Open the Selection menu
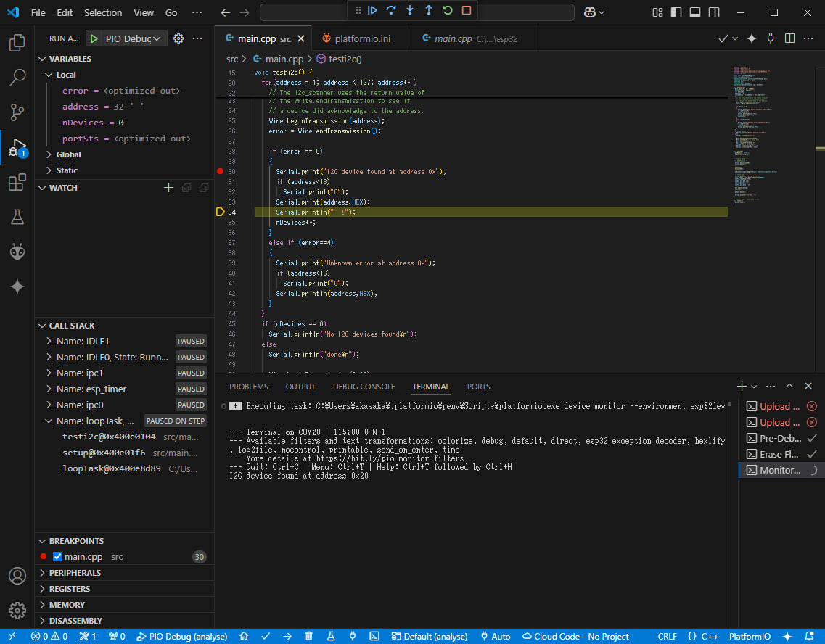The height and width of the screenshot is (644, 825). [x=103, y=12]
